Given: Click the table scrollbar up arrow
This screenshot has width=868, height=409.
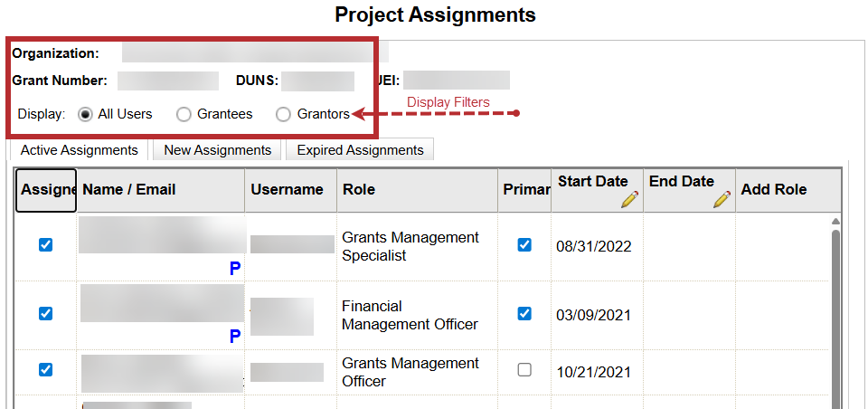Looking at the screenshot, I should 835,222.
